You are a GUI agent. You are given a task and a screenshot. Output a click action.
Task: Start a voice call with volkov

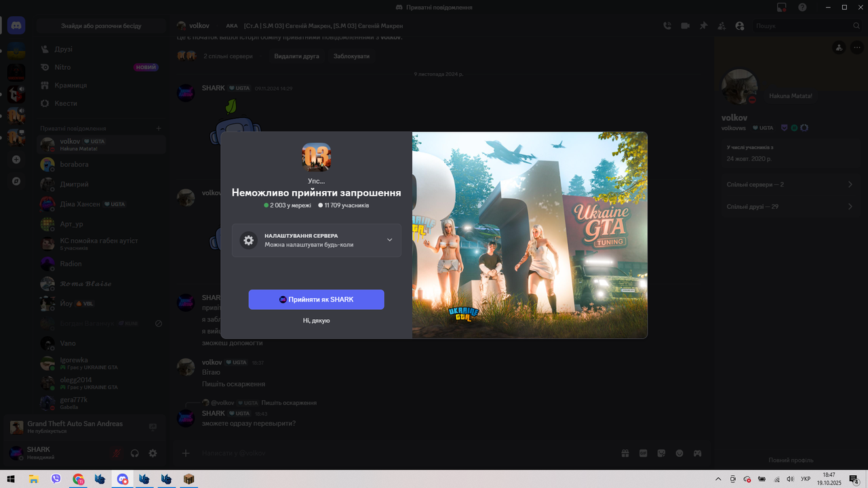[x=667, y=26]
